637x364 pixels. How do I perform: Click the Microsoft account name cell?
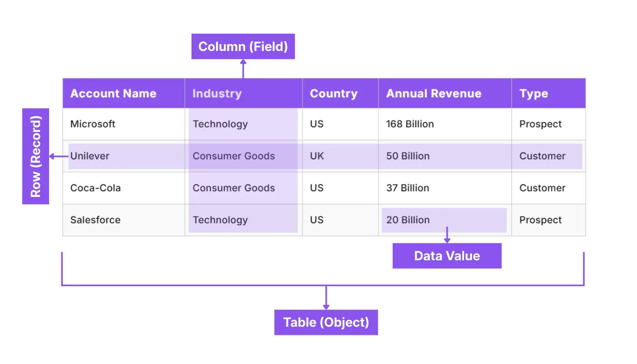point(93,124)
